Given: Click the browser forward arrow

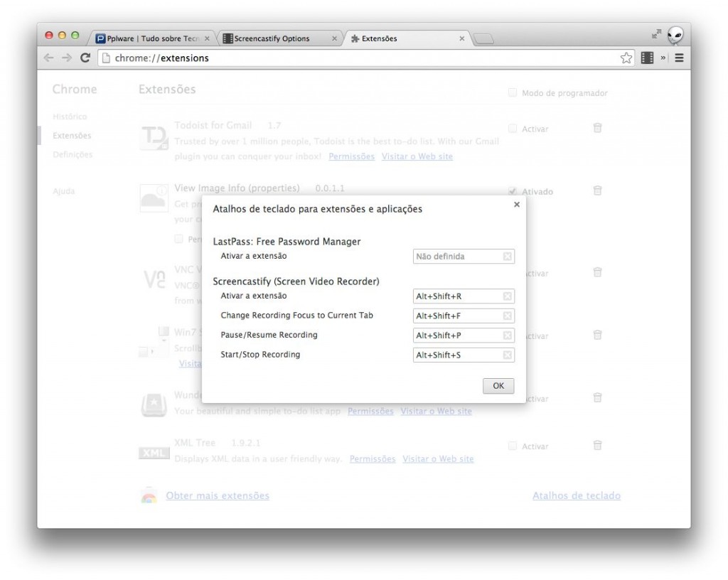Looking at the screenshot, I should point(67,58).
